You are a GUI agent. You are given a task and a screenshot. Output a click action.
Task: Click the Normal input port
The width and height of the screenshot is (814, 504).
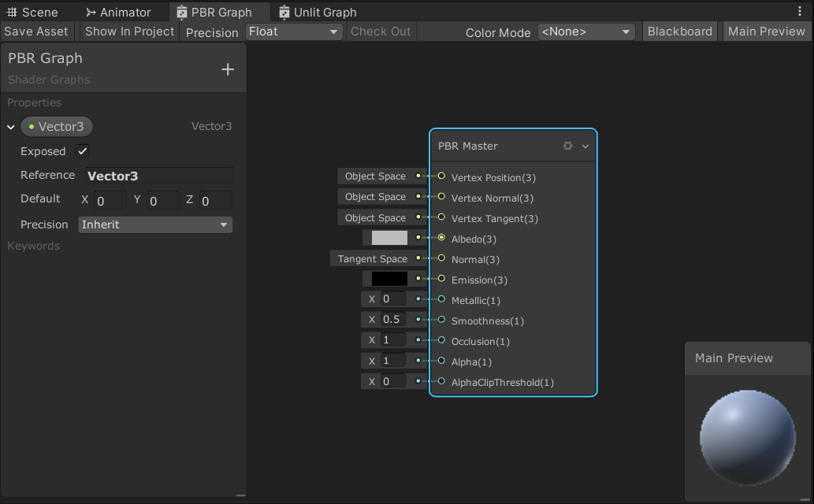[x=441, y=258]
